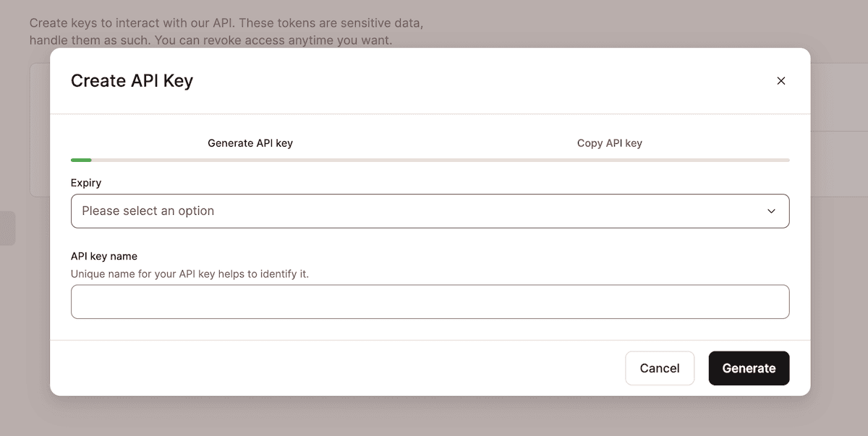Click the empty footer area beside Cancel
This screenshot has height=436, width=868.
[333, 368]
